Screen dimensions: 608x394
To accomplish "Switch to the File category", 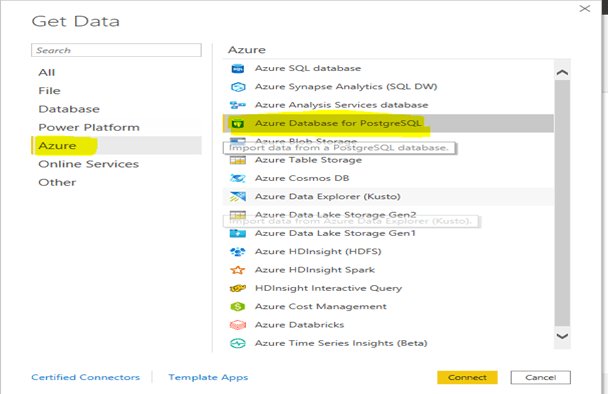I will pos(116,91).
